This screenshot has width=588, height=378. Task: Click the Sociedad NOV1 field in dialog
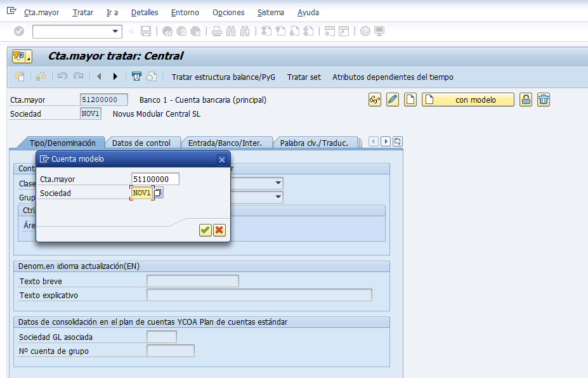[141, 193]
